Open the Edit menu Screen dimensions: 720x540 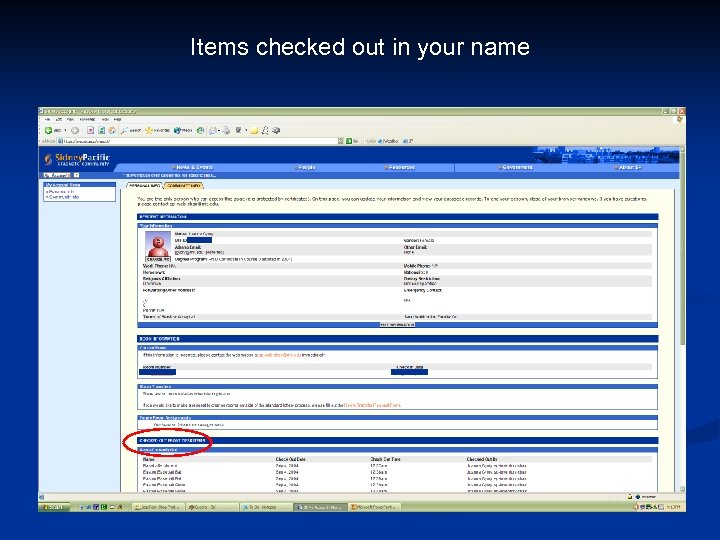click(x=59, y=119)
